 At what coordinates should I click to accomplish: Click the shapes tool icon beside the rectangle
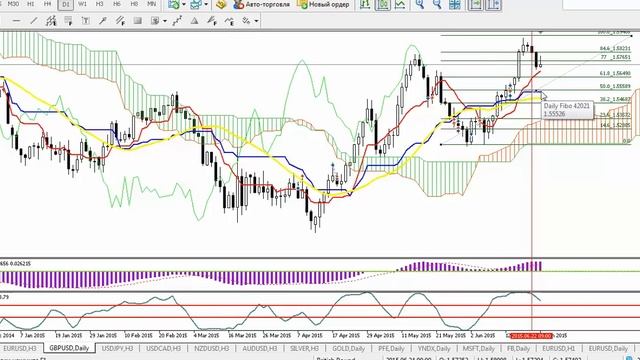point(155,21)
